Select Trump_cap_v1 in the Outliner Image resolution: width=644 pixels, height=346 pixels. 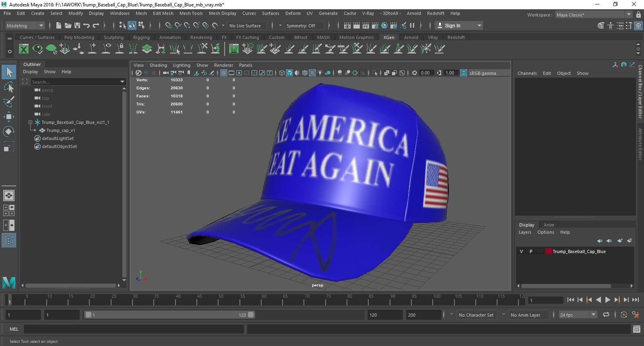pos(60,130)
